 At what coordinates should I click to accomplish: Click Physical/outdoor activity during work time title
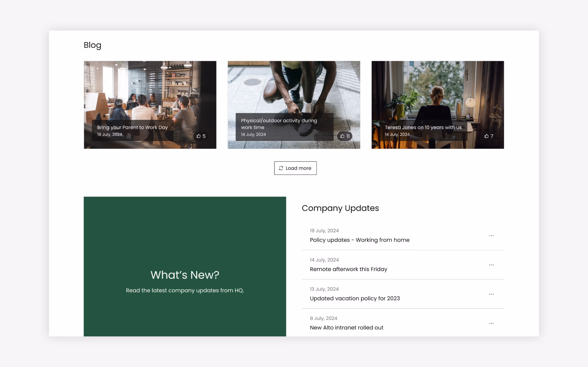coord(278,124)
